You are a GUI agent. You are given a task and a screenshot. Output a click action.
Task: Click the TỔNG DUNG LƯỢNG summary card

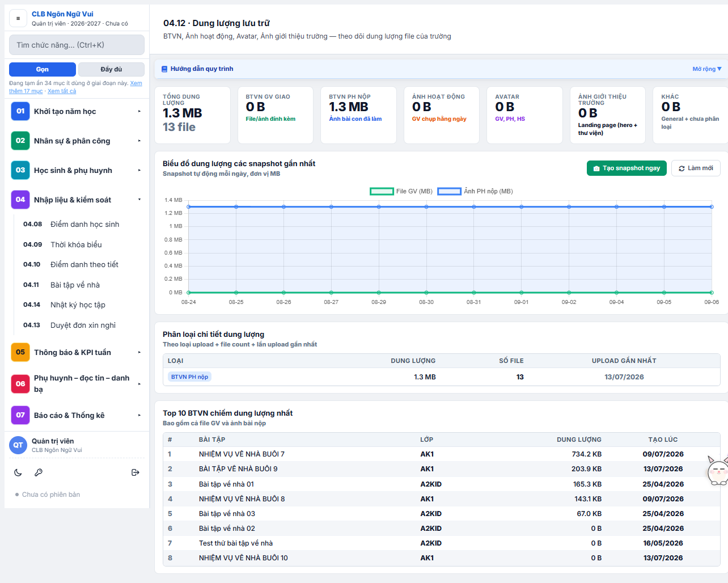tap(192, 115)
